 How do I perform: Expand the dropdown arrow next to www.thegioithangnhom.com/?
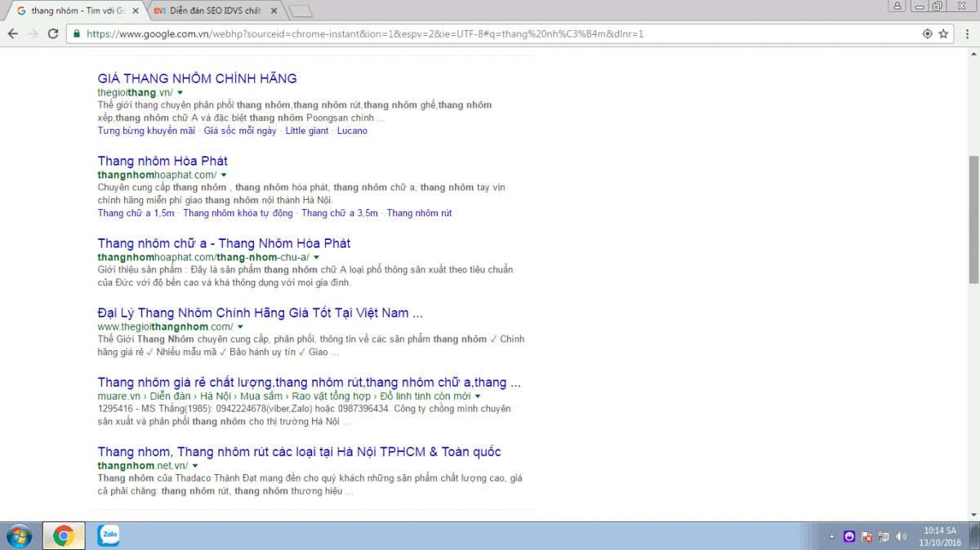240,327
